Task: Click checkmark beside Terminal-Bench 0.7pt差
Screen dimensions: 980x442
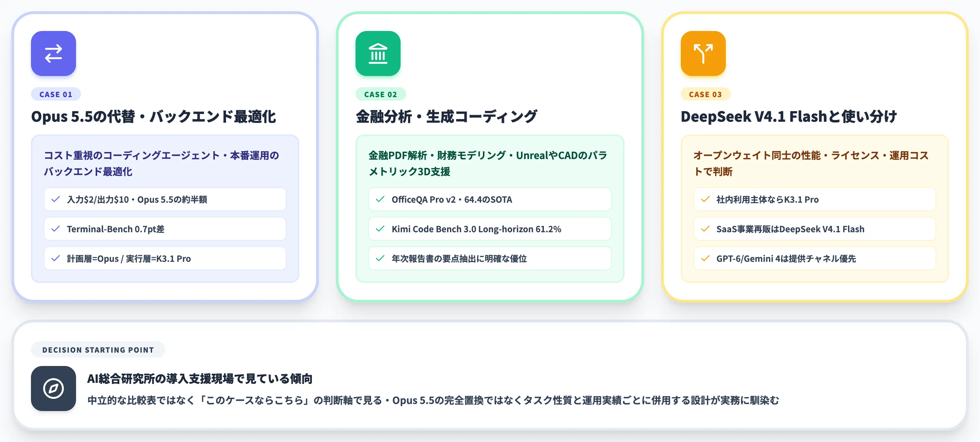Action: 56,229
